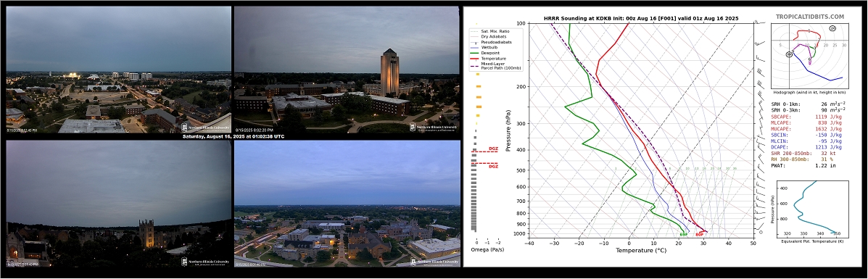Open the top-left campus webcam view
868x279 pixels.
coord(118,70)
